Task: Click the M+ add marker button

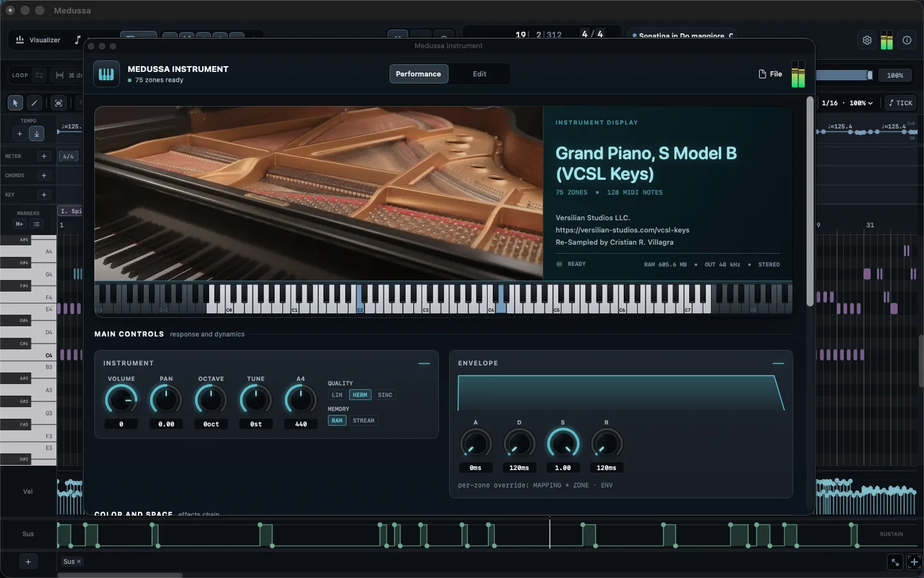Action: point(20,224)
